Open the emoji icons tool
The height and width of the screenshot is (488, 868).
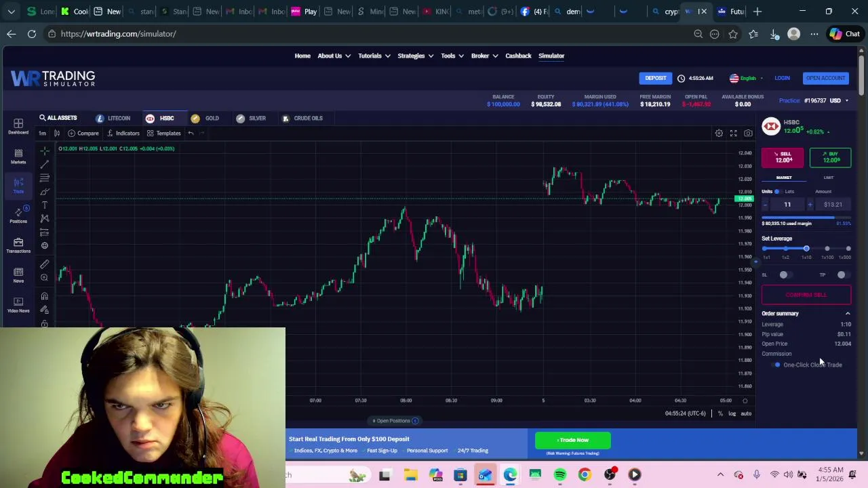45,245
